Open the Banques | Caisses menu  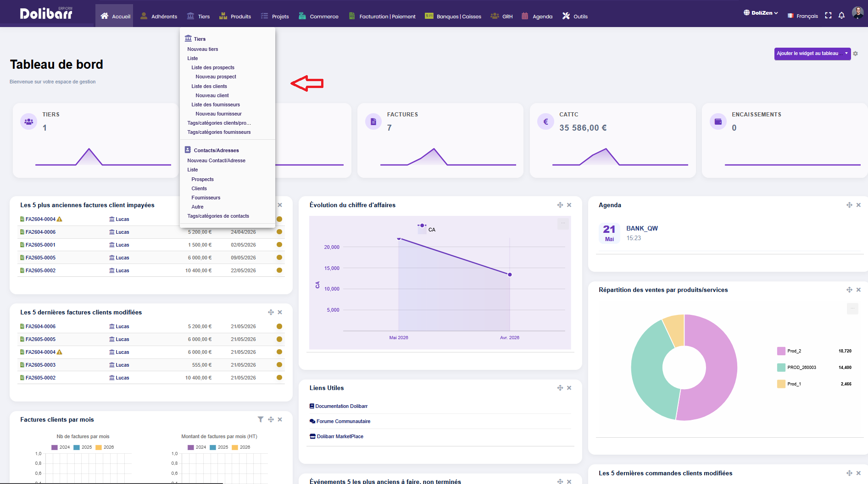click(453, 16)
